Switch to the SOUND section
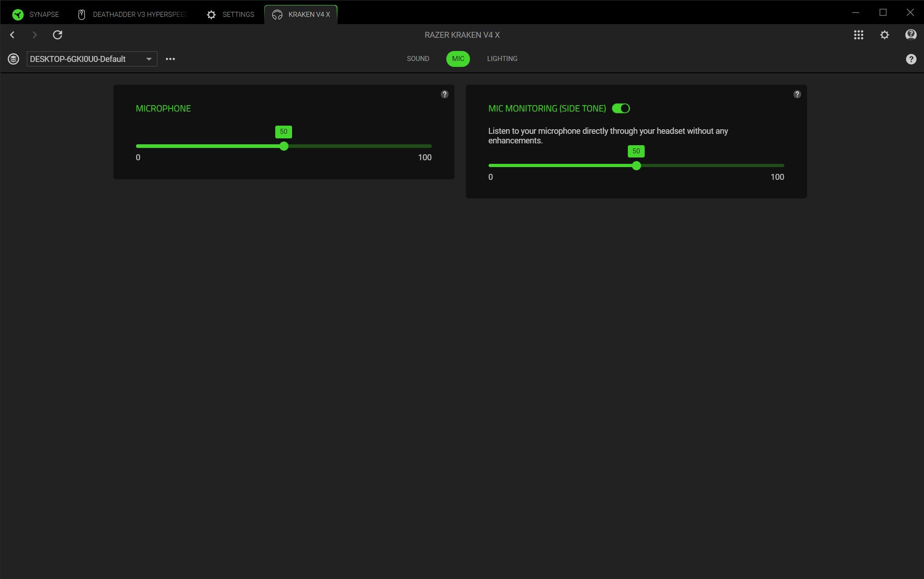Screen dimensions: 924x579 point(418,59)
